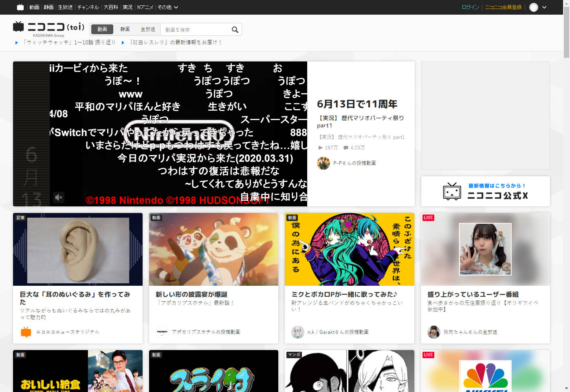
Task: Unmute the featured video with the speaker icon
Action: [x=59, y=197]
